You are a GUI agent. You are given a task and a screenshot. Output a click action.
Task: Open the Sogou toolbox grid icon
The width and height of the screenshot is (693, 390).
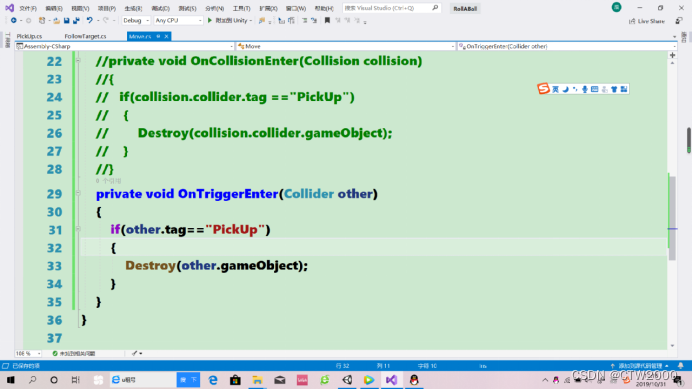click(x=624, y=89)
